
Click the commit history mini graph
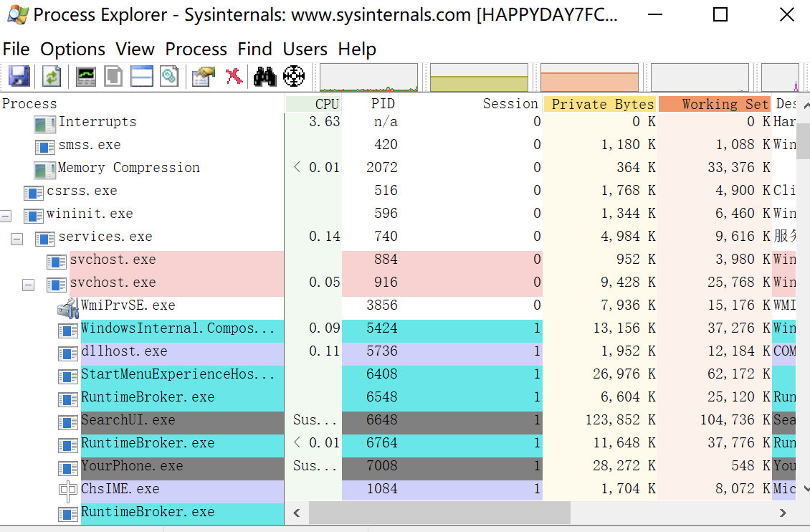pyautogui.click(x=480, y=77)
